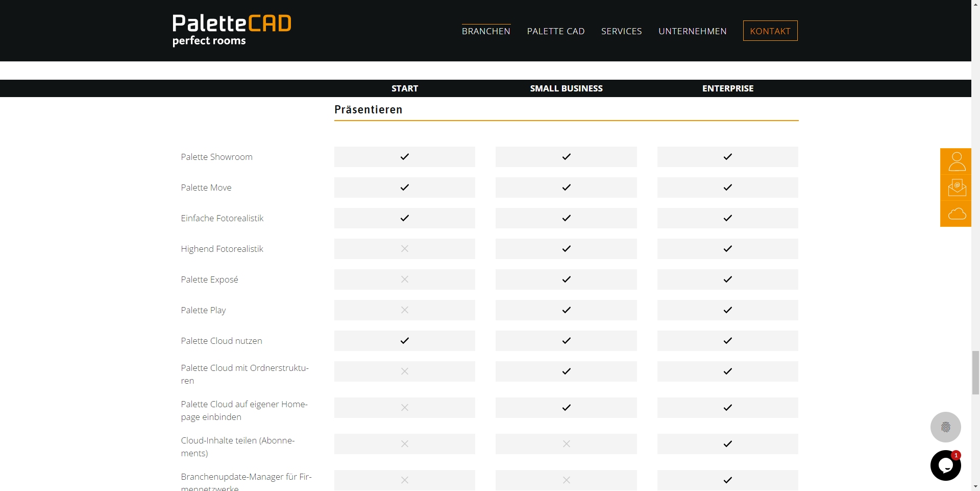The height and width of the screenshot is (491, 980).
Task: Open the Services menu
Action: [x=621, y=31]
